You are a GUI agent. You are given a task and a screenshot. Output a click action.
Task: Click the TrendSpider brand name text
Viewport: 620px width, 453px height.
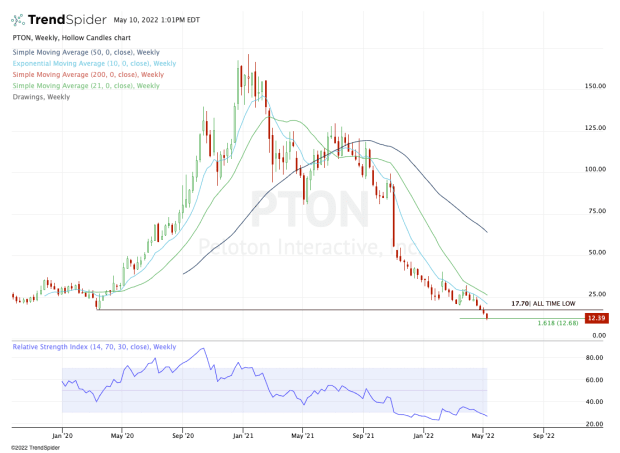tap(67, 20)
